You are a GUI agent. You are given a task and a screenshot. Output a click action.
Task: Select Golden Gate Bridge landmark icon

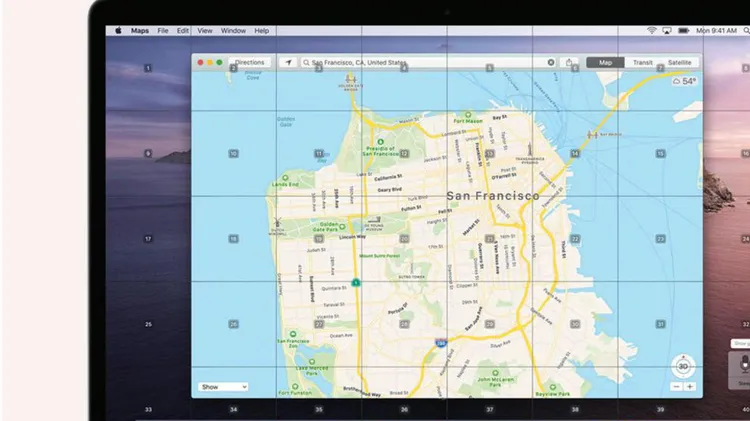coord(351,79)
